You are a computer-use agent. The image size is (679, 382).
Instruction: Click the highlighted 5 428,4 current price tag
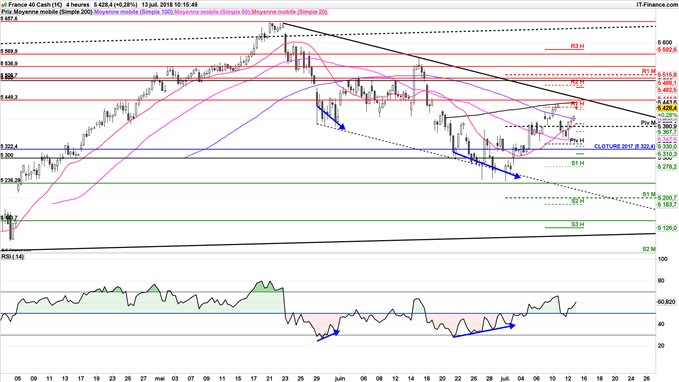coord(667,108)
